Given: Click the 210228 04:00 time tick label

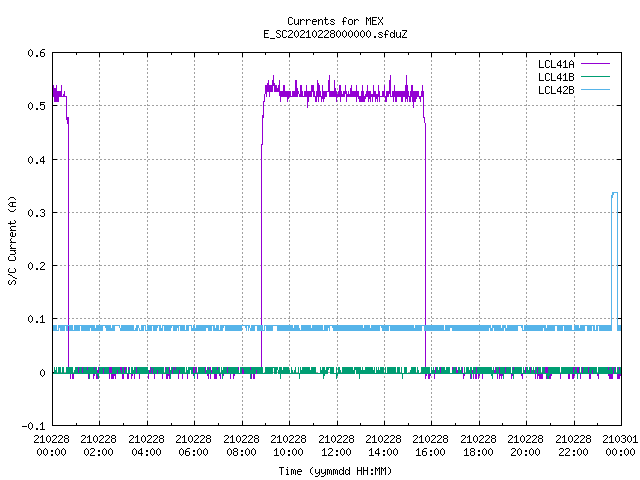Looking at the screenshot, I should (x=146, y=446).
